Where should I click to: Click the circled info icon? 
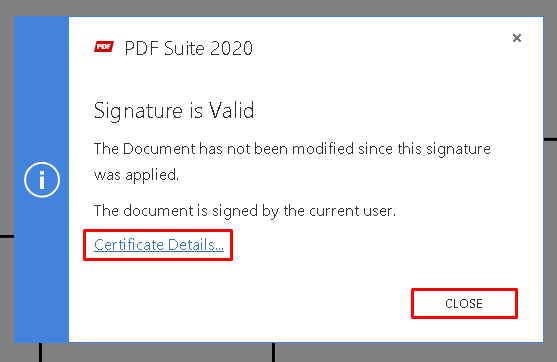(x=42, y=180)
